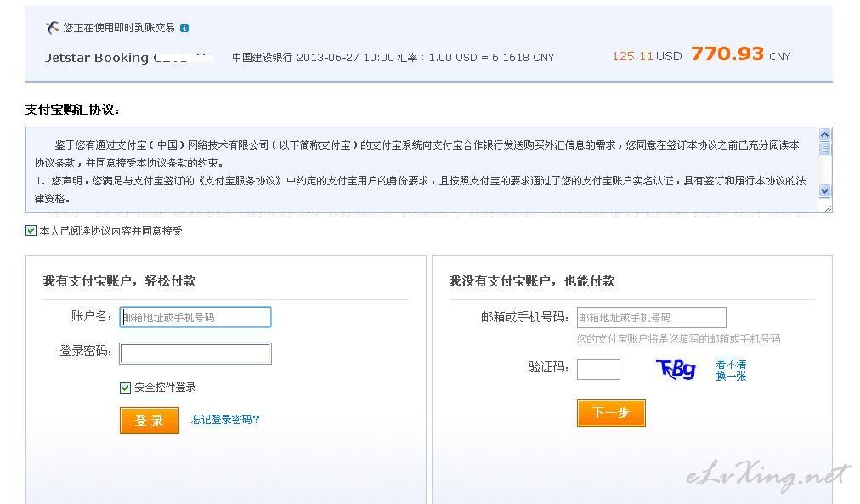Click the 您正在使用即时到账交易 text
Image resolution: width=860 pixels, height=504 pixels.
pos(119,28)
